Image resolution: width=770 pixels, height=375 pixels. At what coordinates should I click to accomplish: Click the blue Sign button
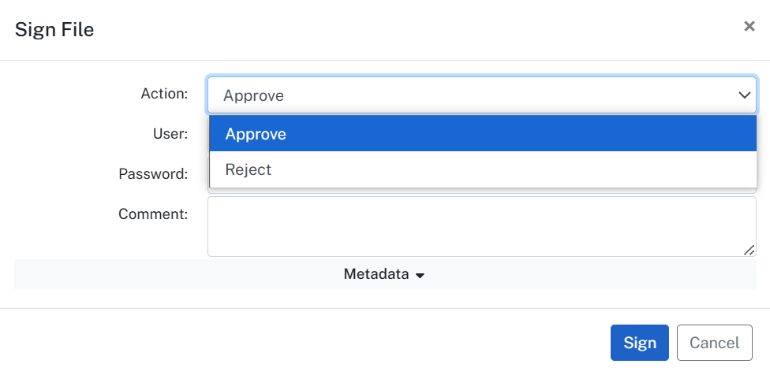pyautogui.click(x=639, y=343)
